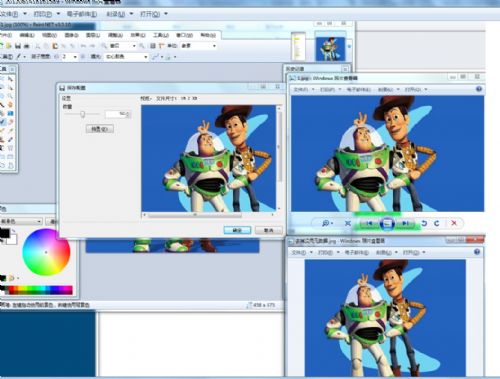The width and height of the screenshot is (500, 379).
Task: Rotate the photo counterclockwise
Action: coord(424,223)
